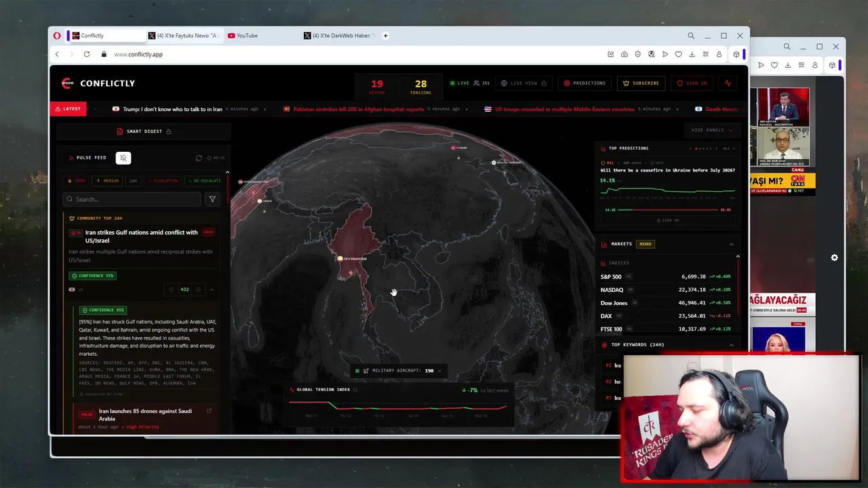Open browser downloads icon
The width and height of the screenshot is (868, 488).
[x=692, y=54]
